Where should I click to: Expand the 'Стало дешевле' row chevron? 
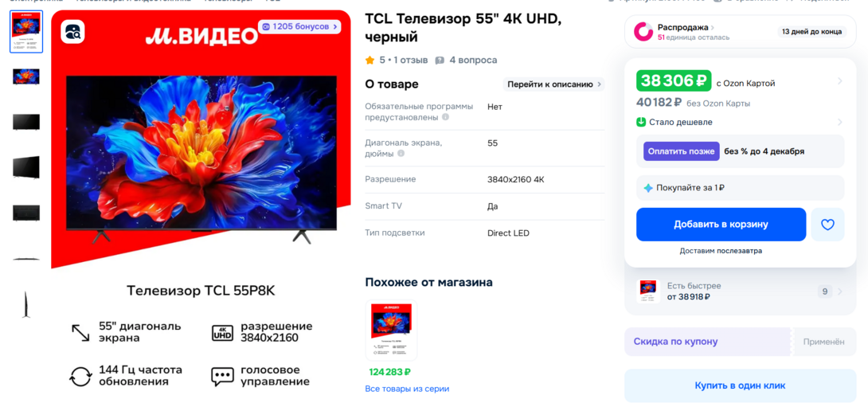point(840,122)
